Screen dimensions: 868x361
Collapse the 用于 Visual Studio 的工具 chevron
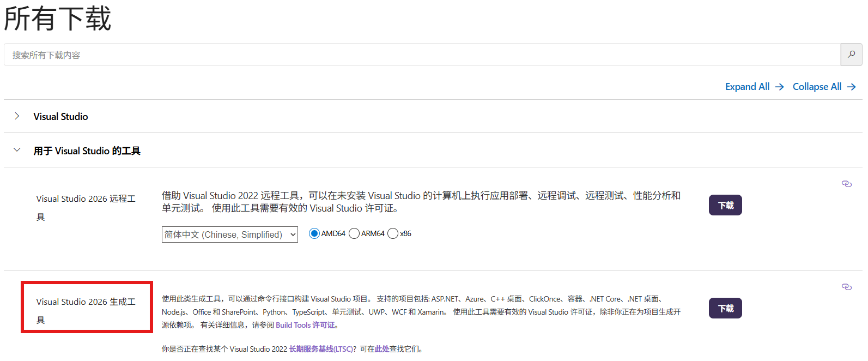point(17,150)
